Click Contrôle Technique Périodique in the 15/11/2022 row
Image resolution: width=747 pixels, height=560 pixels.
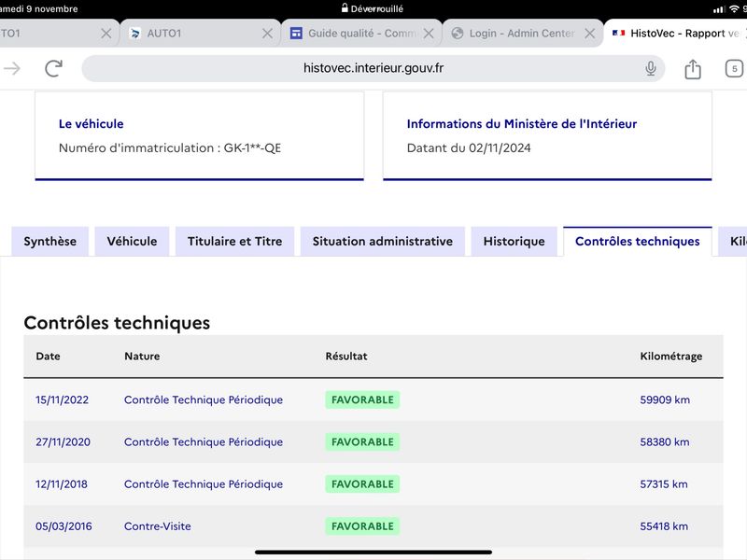[x=204, y=400]
